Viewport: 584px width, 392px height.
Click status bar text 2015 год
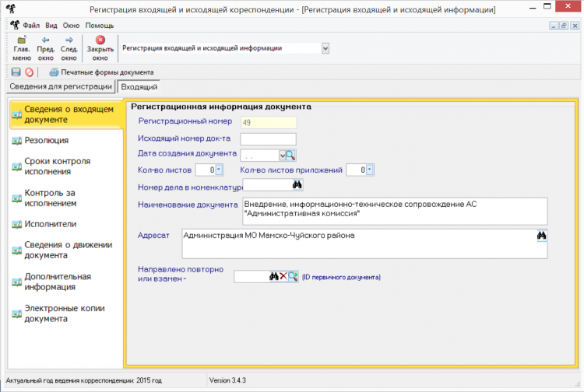(x=149, y=380)
